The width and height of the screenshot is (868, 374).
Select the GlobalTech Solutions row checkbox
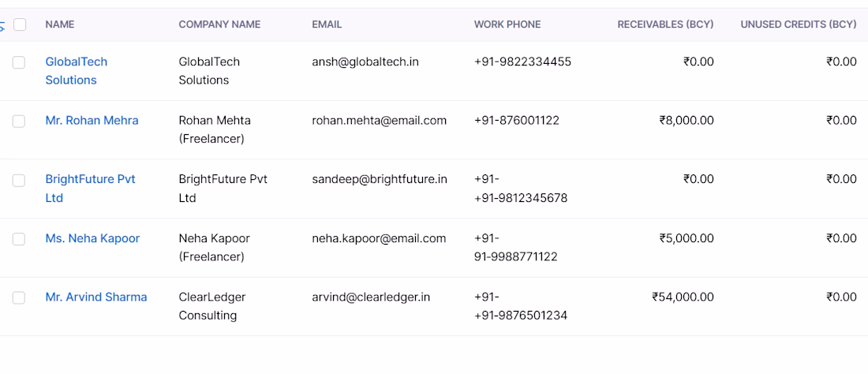point(19,62)
